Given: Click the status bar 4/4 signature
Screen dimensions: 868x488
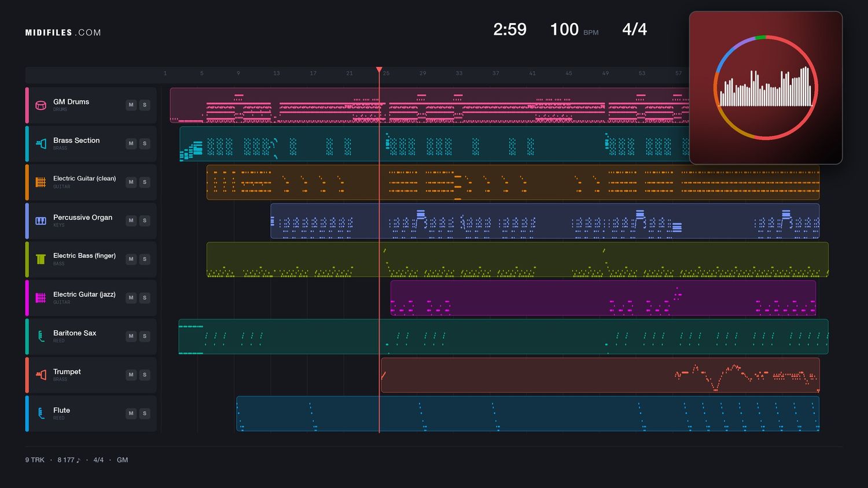Looking at the screenshot, I should pyautogui.click(x=98, y=460).
